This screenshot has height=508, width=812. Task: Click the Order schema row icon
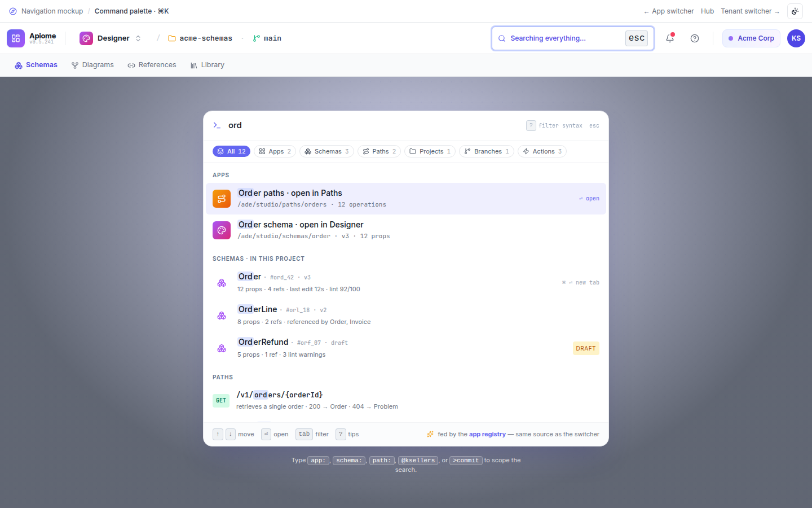click(222, 283)
